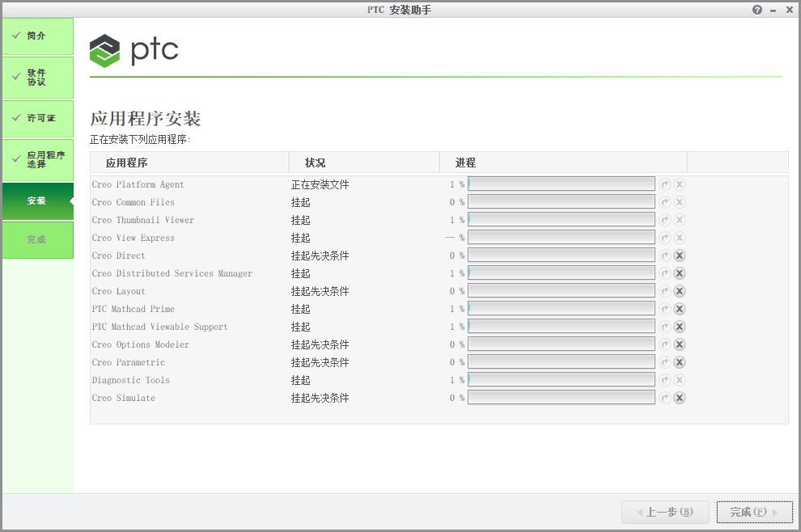Cancel installation of Creo Distributed Services Manager

coord(680,273)
